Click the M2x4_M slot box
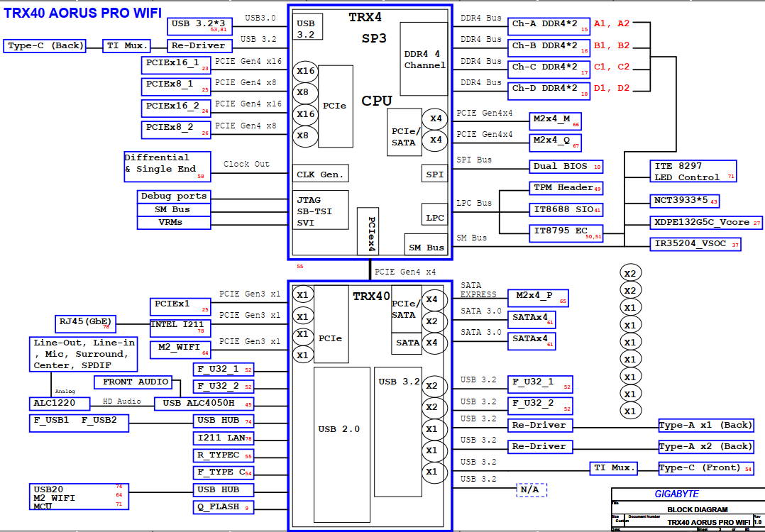Viewport: 765px width, 532px height. pyautogui.click(x=555, y=121)
